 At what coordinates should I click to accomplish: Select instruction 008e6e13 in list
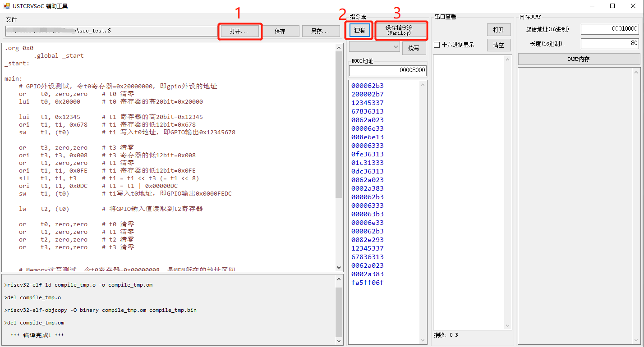368,137
